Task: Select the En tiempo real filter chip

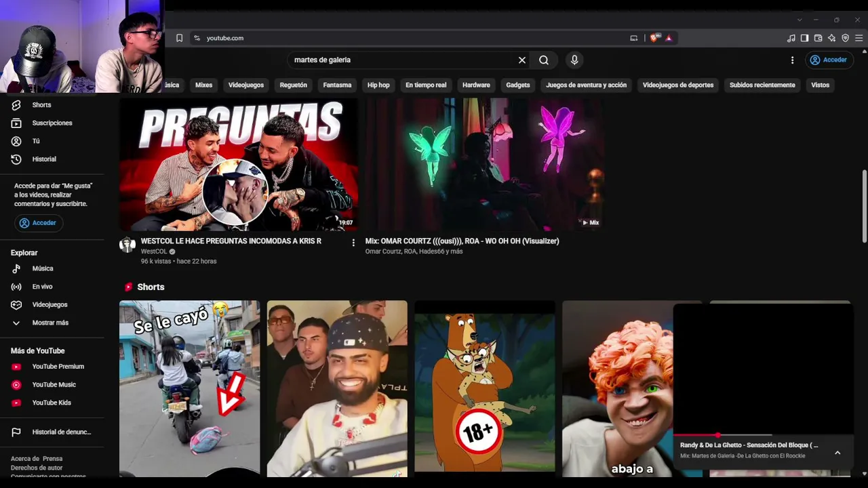Action: click(426, 85)
